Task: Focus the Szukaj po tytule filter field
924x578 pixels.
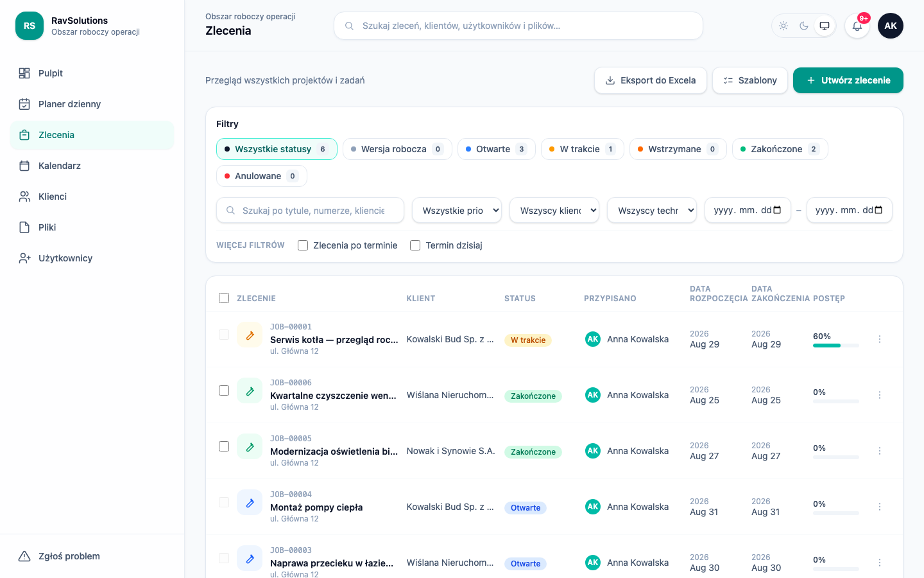Action: [310, 210]
